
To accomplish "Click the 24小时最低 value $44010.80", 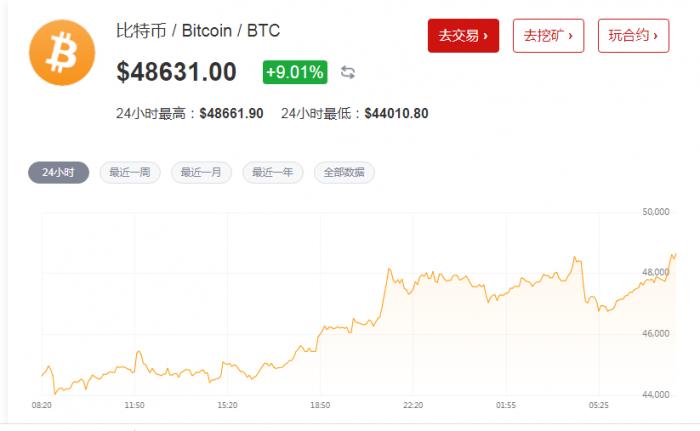I will pos(396,113).
